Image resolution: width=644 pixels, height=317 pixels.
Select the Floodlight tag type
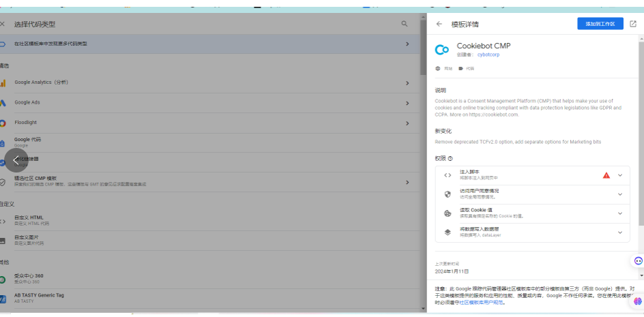click(210, 123)
